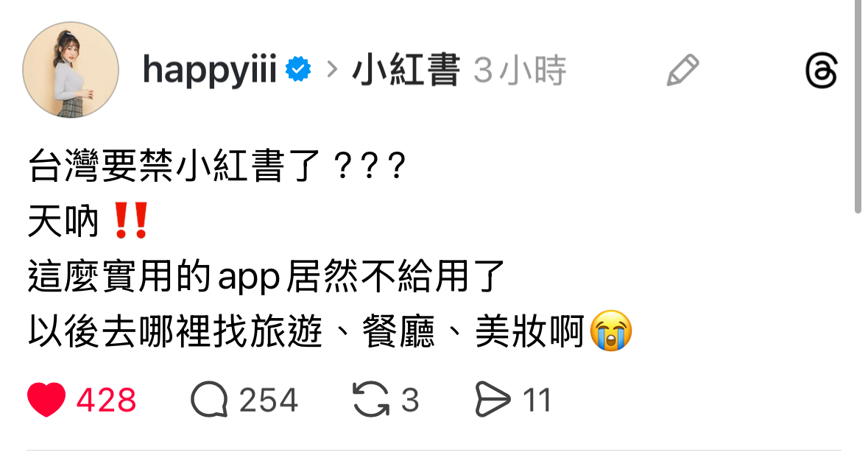Click the 11 shares count

pyautogui.click(x=537, y=400)
